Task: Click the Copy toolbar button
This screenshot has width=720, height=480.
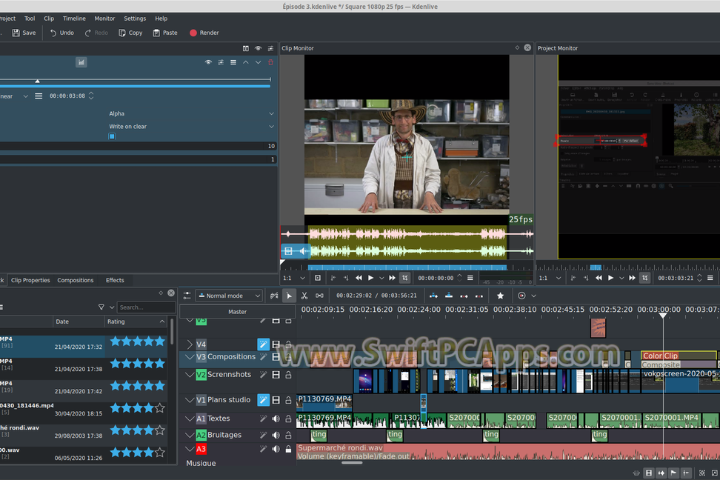Action: (130, 33)
